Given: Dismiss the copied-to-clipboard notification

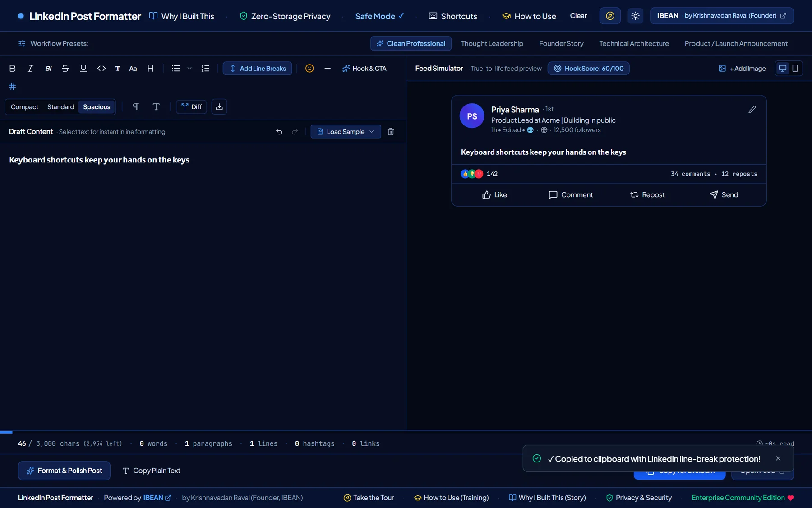Looking at the screenshot, I should coord(778,458).
